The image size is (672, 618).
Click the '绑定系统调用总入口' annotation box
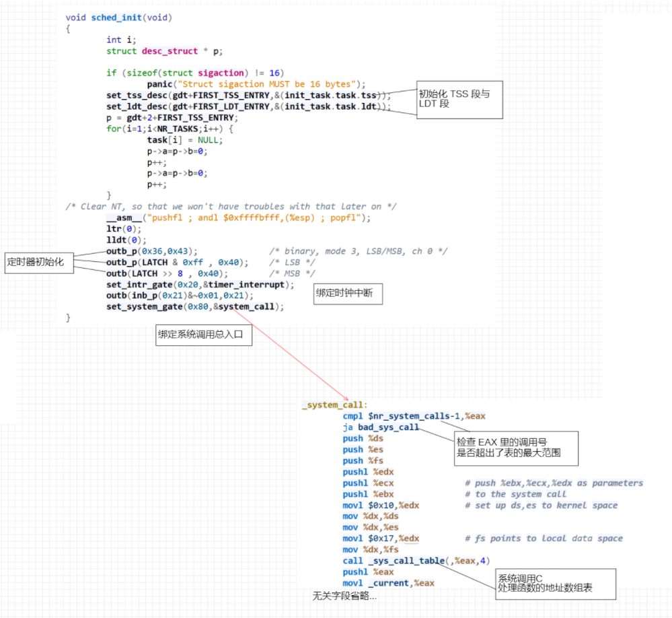click(x=204, y=335)
